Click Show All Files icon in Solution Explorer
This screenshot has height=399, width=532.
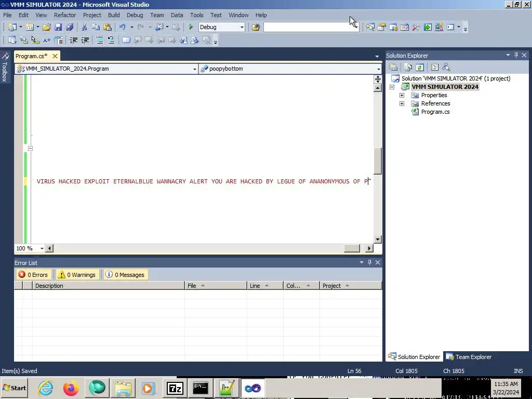[408, 67]
